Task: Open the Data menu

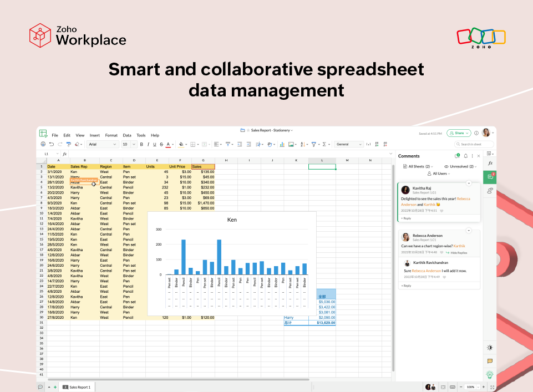Action: [x=127, y=135]
